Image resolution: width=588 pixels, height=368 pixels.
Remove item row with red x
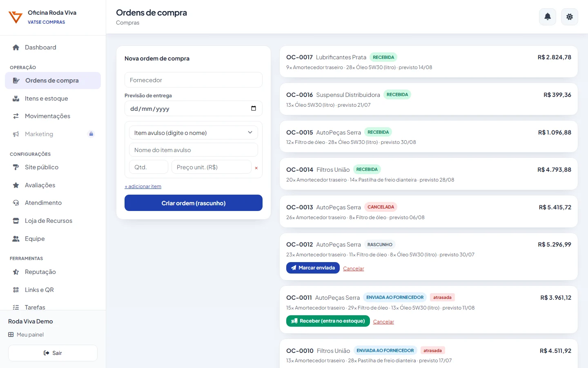256,168
